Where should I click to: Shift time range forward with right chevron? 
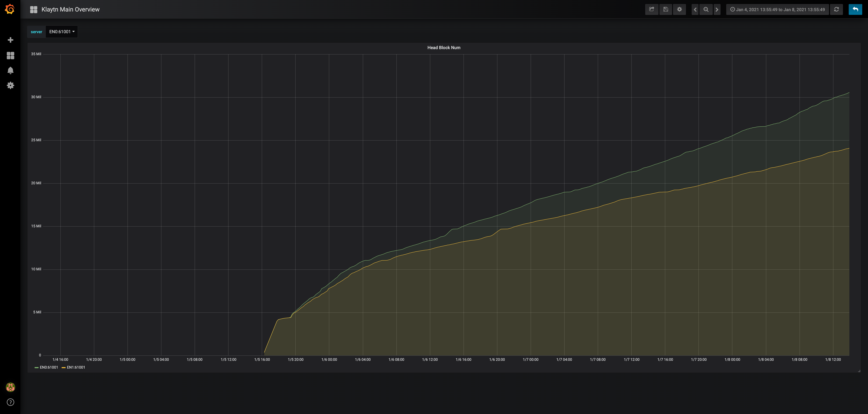pos(717,9)
